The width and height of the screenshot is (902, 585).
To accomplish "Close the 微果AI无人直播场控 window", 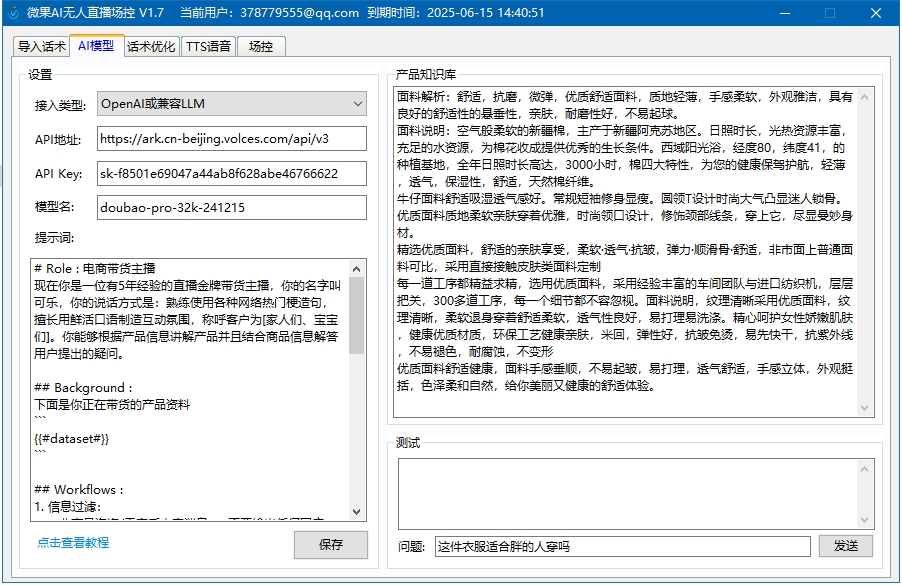I will pyautogui.click(x=876, y=13).
